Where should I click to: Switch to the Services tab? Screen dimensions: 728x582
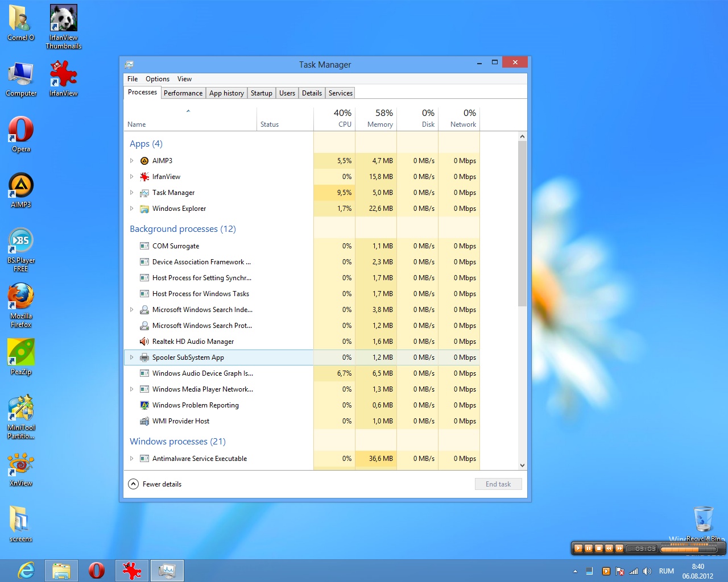[x=341, y=93]
